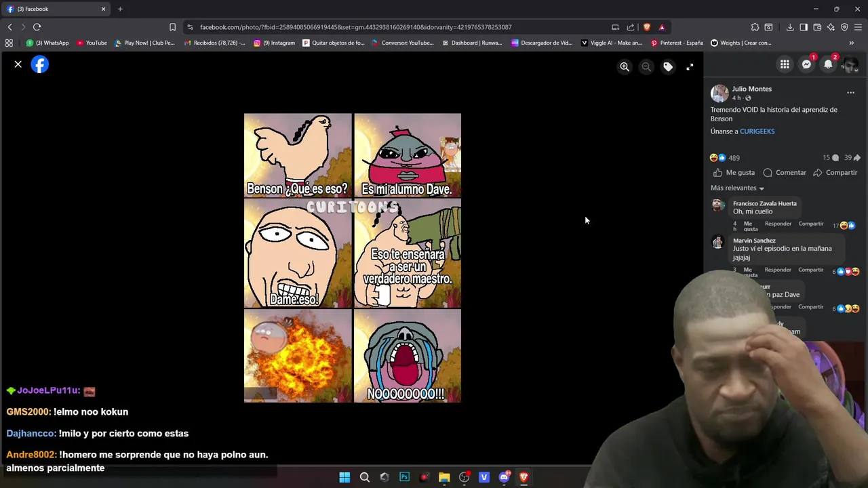The height and width of the screenshot is (488, 868).
Task: Open Leo AI sparkle icon
Action: (831, 27)
